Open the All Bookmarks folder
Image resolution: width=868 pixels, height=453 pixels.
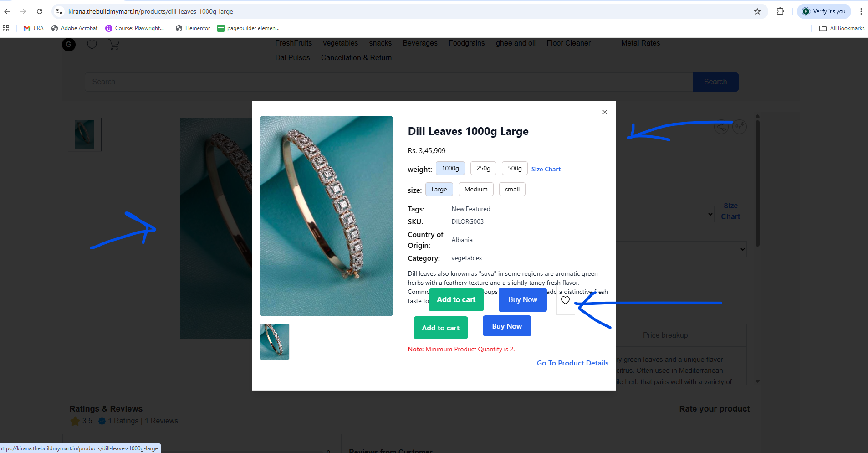(842, 28)
